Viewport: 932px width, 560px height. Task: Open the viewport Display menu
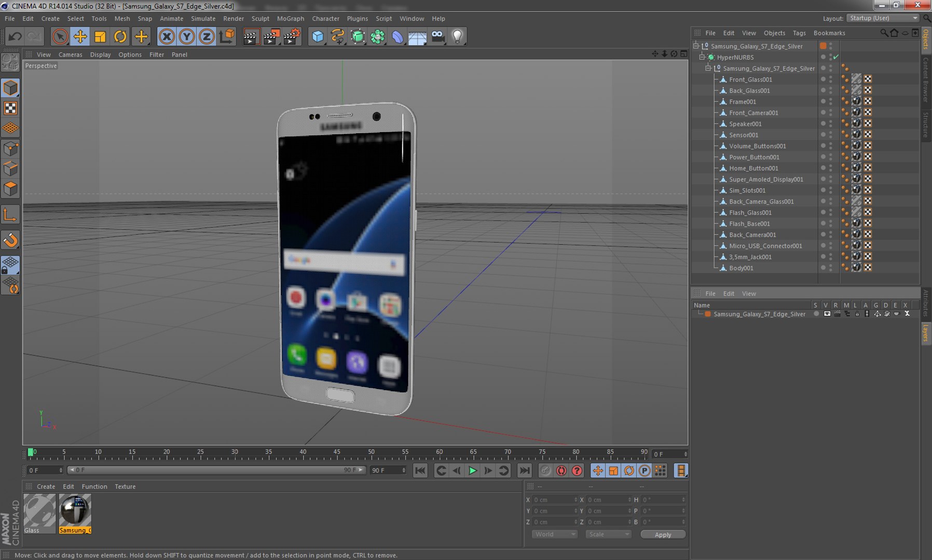click(100, 54)
